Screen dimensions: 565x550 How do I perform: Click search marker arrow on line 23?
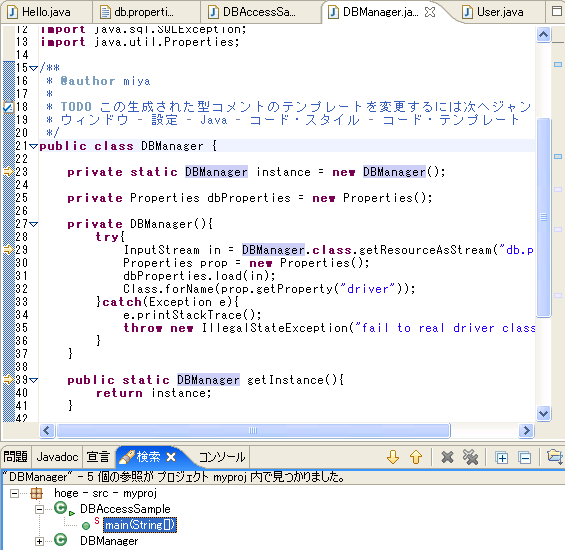(x=8, y=172)
